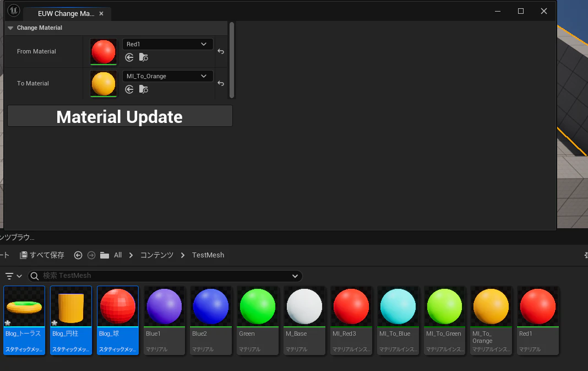
Task: Click the folder icon in the path bar
Action: [x=105, y=255]
